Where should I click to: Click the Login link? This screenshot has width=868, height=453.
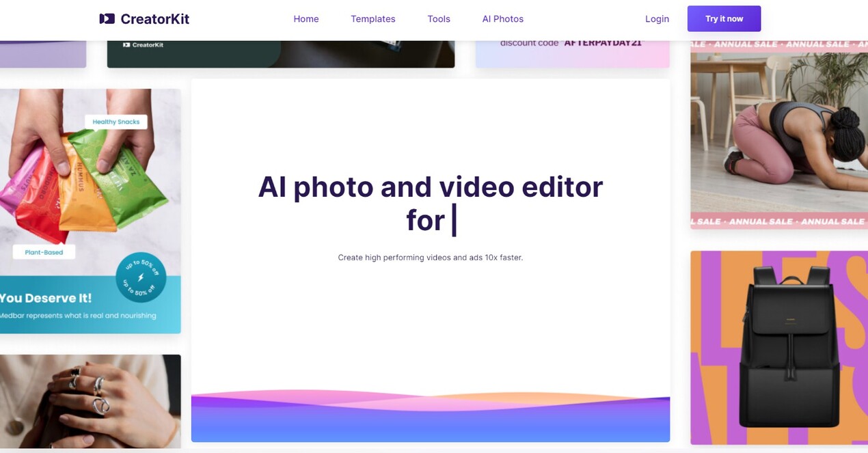click(x=657, y=18)
